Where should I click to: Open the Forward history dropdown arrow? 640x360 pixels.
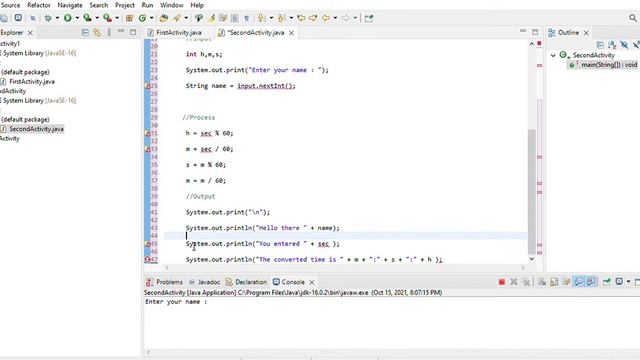[355, 18]
